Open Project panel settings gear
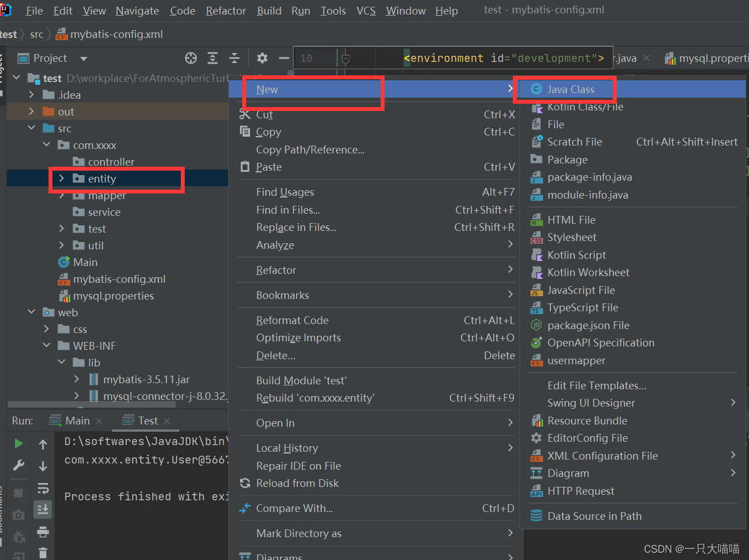This screenshot has width=749, height=560. pyautogui.click(x=262, y=58)
